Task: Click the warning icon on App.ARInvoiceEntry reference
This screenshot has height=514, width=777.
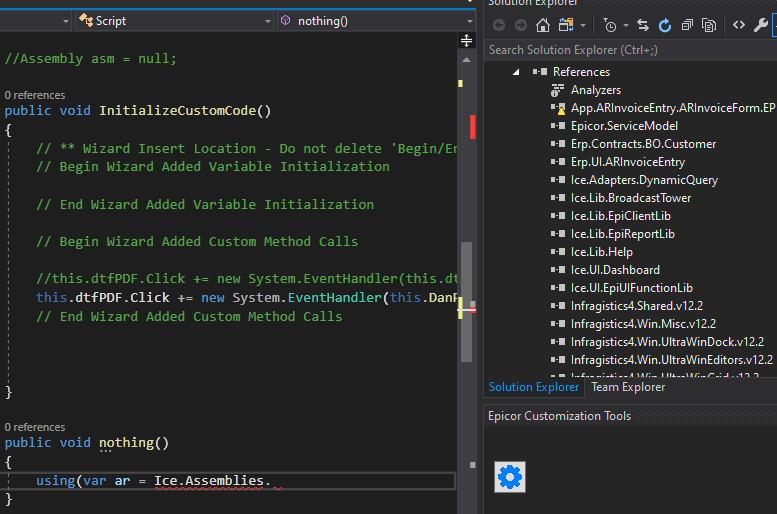Action: point(560,111)
